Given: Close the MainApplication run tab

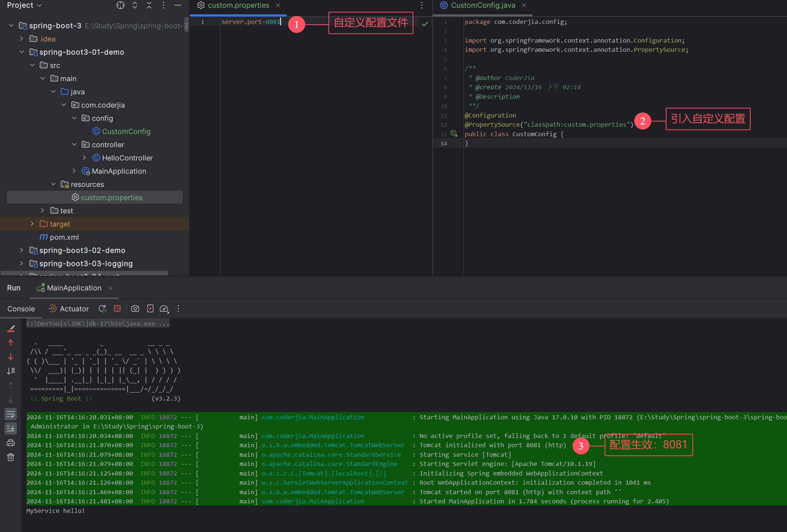Looking at the screenshot, I should [111, 288].
